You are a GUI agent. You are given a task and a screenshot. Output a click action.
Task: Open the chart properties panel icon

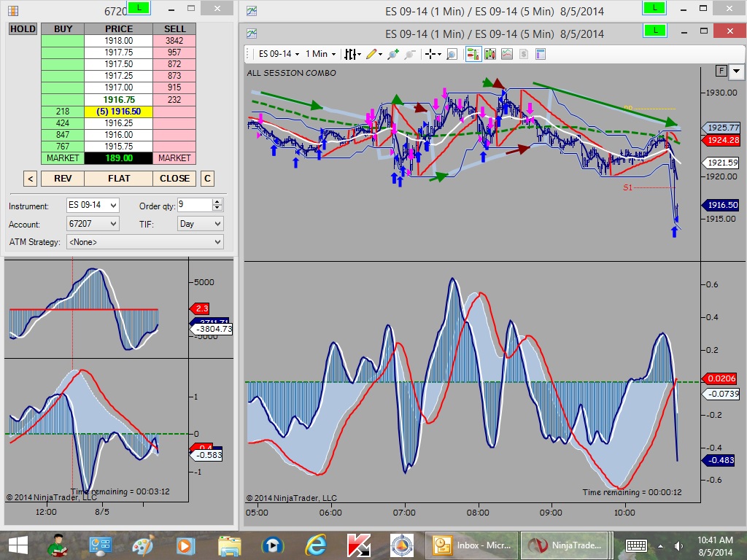541,54
